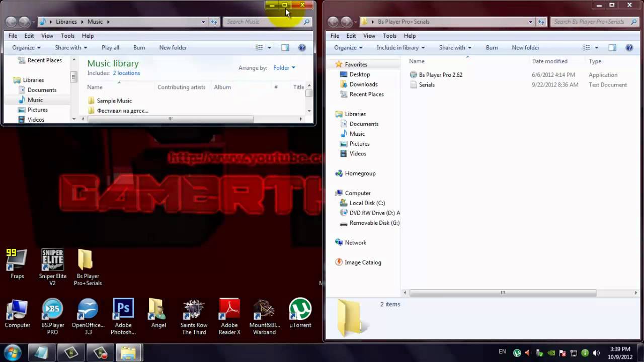Open the view options arrow in the Bs Player window
The width and height of the screenshot is (644, 362).
(596, 48)
